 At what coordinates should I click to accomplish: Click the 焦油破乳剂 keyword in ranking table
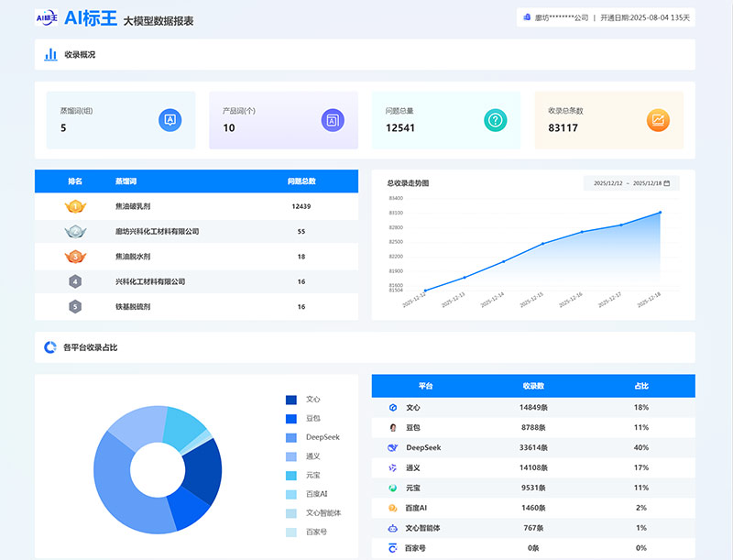coord(134,206)
